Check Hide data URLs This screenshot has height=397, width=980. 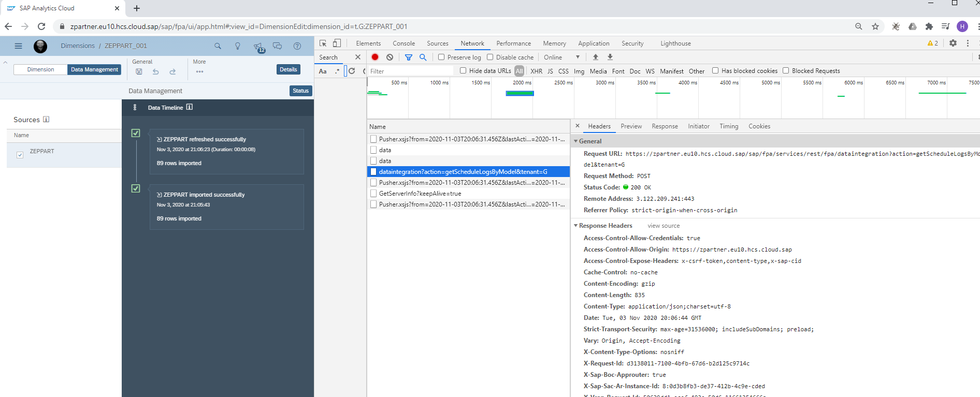(x=463, y=70)
